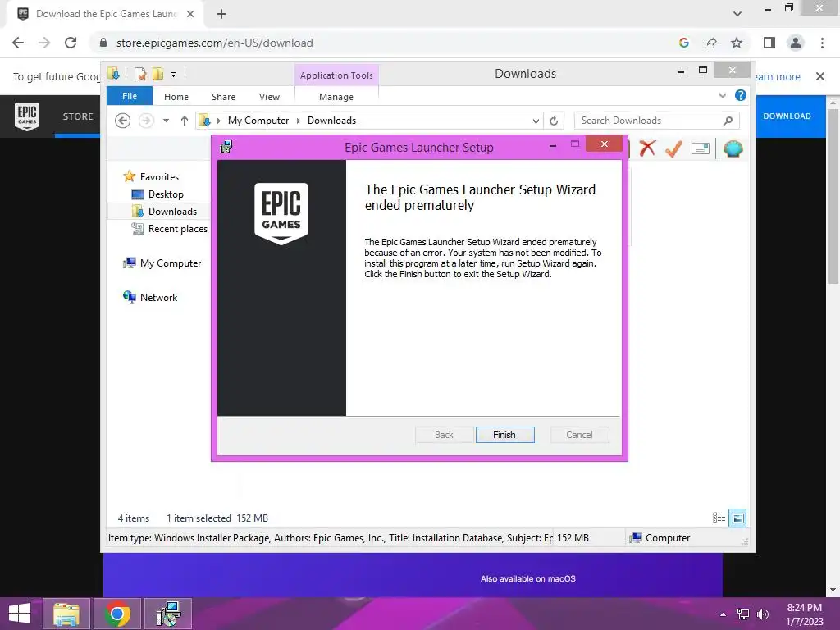Open Chrome tab search dropdown
This screenshot has height=630, width=840.
point(737,14)
